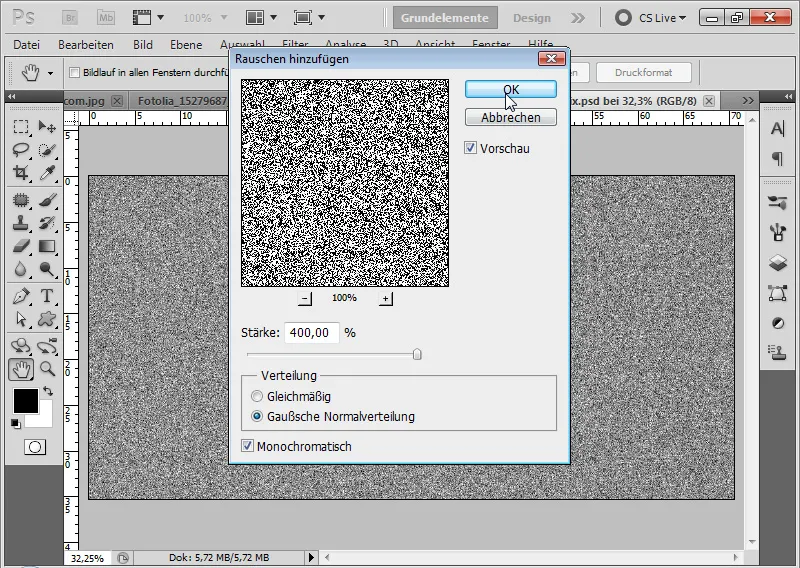Swap foreground and background colors
The height and width of the screenshot is (568, 800).
(48, 391)
